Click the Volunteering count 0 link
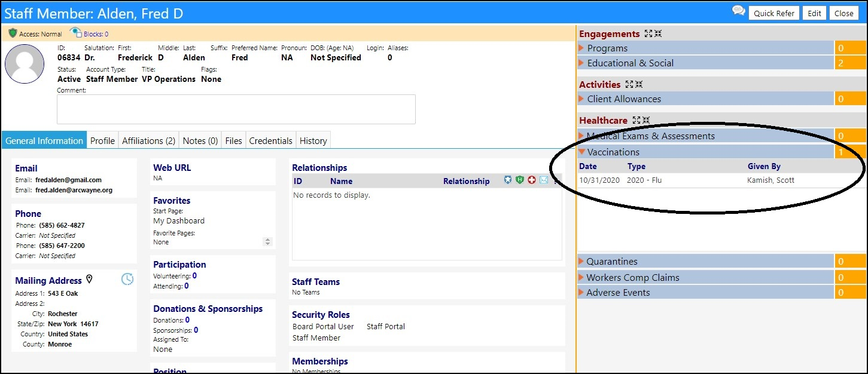 [x=194, y=276]
